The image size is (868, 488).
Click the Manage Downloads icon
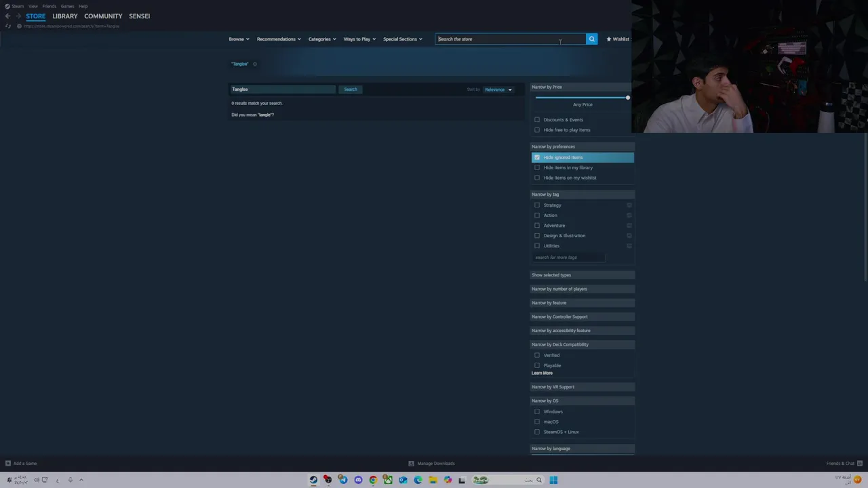click(x=411, y=464)
